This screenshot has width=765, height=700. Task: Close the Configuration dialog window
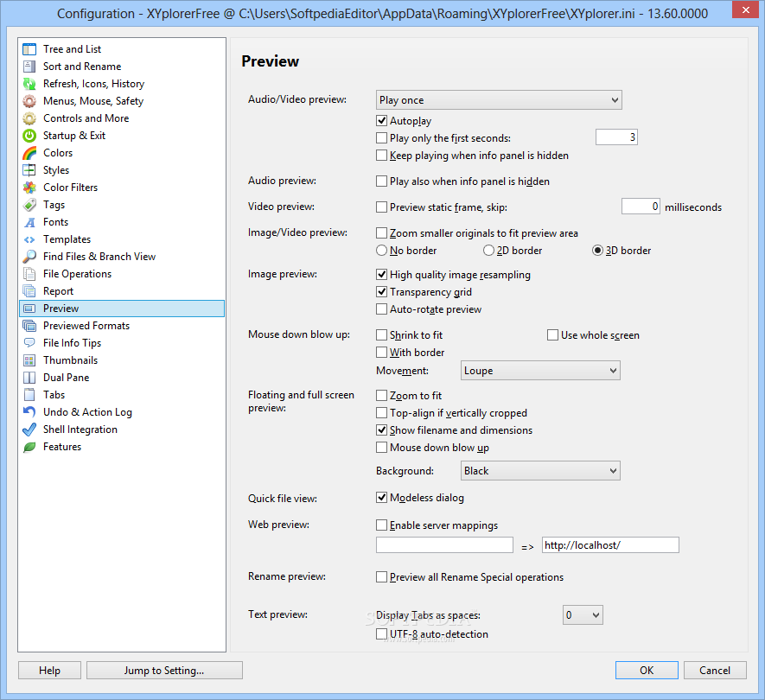click(x=745, y=10)
